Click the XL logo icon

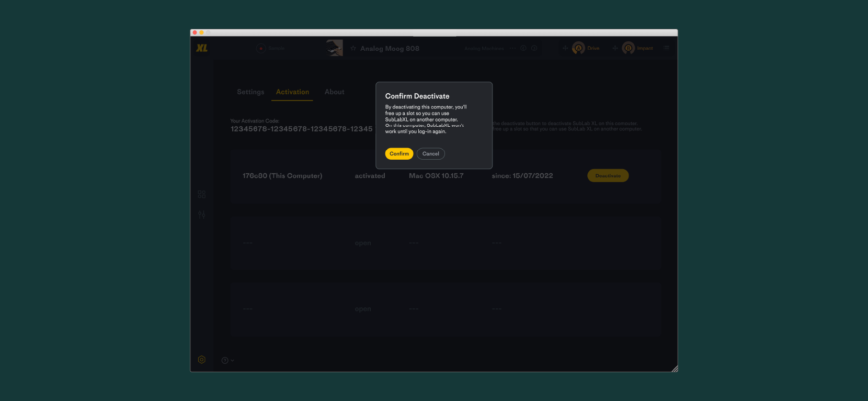tap(202, 48)
